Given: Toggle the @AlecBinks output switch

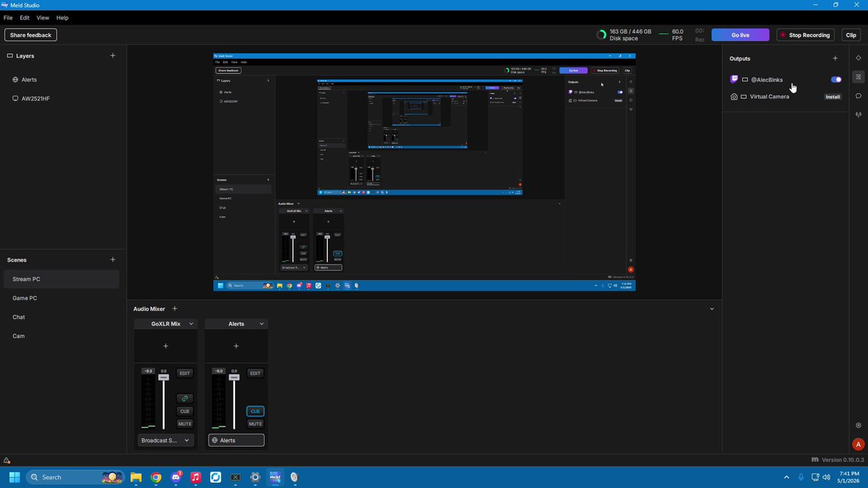Looking at the screenshot, I should tap(836, 80).
